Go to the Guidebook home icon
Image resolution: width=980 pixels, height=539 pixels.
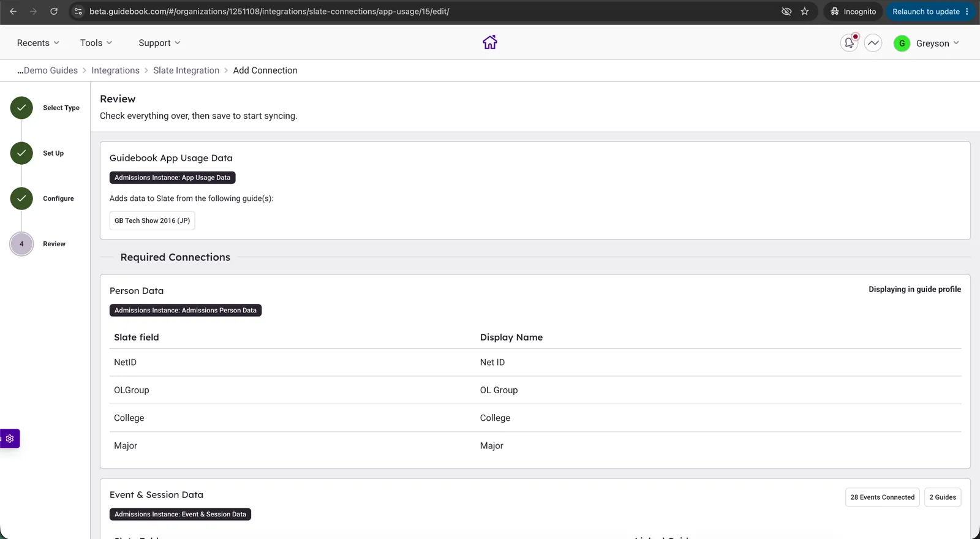490,42
